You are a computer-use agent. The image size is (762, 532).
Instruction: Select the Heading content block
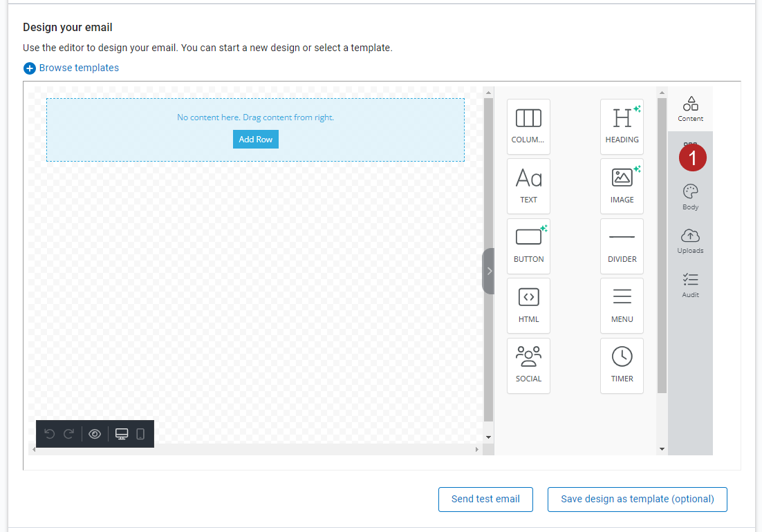point(622,126)
